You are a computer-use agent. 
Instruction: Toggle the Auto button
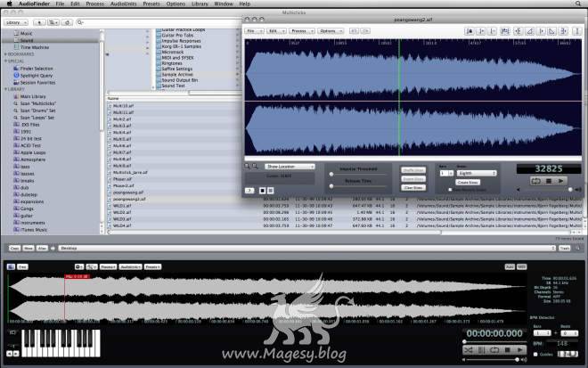click(510, 266)
